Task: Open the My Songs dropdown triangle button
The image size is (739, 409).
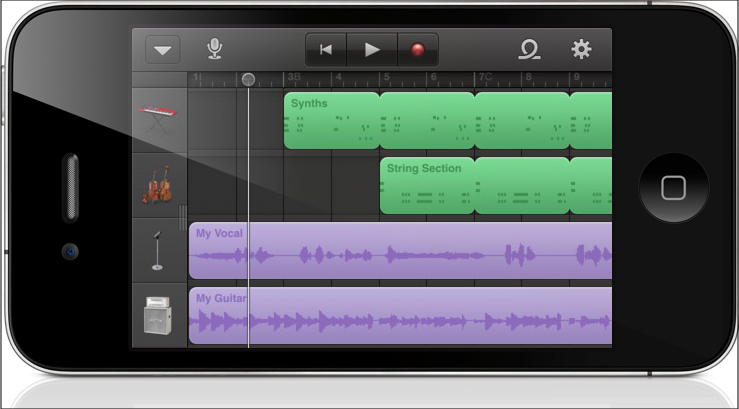Action: [163, 49]
